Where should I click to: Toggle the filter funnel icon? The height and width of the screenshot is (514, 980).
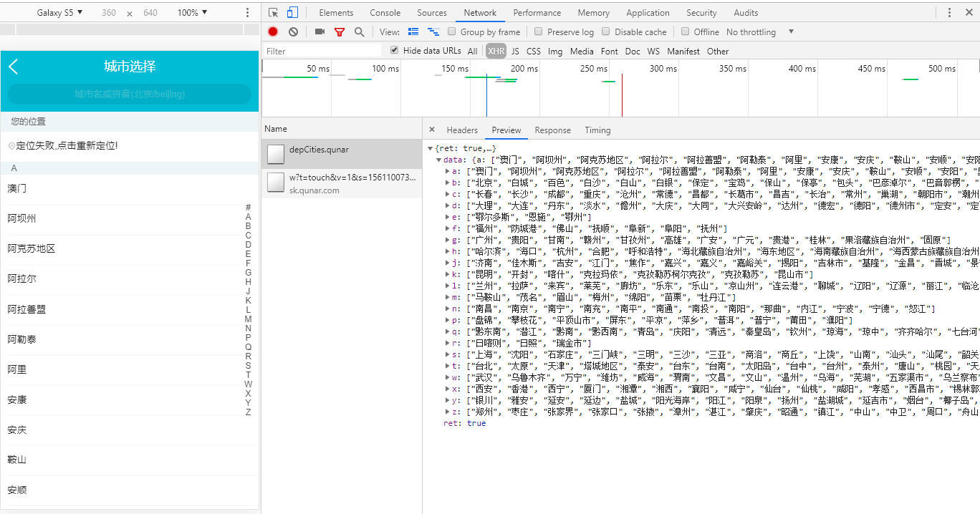[x=340, y=31]
